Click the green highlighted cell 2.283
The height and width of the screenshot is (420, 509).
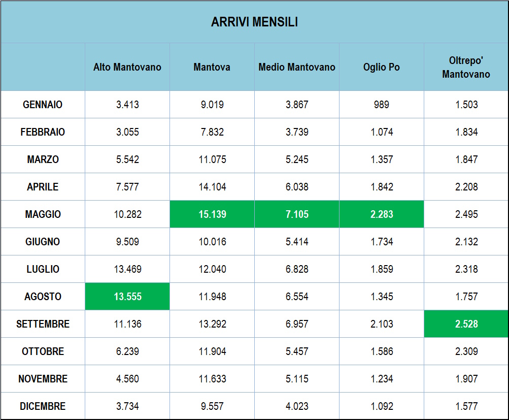(x=381, y=214)
